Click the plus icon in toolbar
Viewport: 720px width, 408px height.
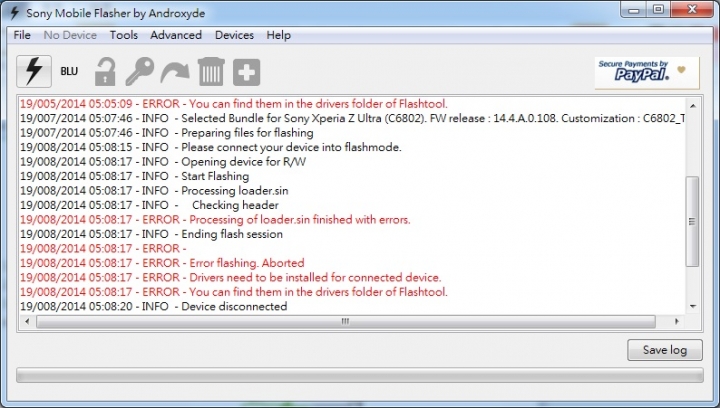247,72
